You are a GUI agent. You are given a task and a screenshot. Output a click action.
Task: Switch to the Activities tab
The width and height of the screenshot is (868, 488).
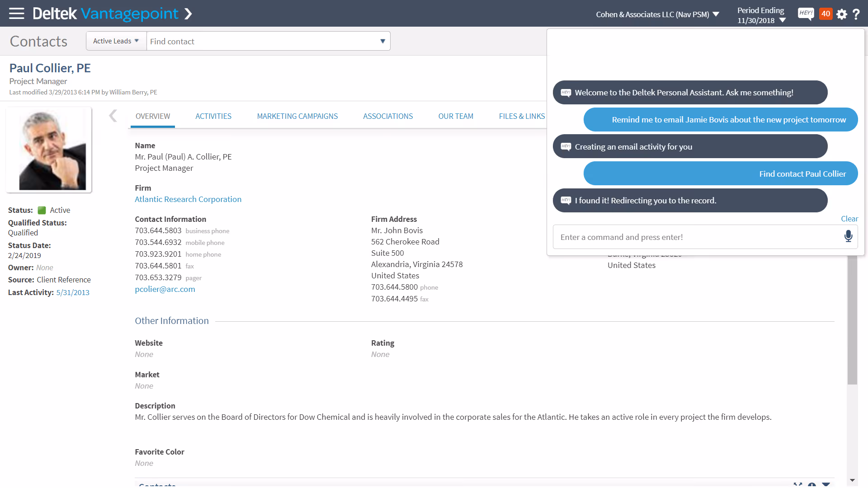point(213,116)
